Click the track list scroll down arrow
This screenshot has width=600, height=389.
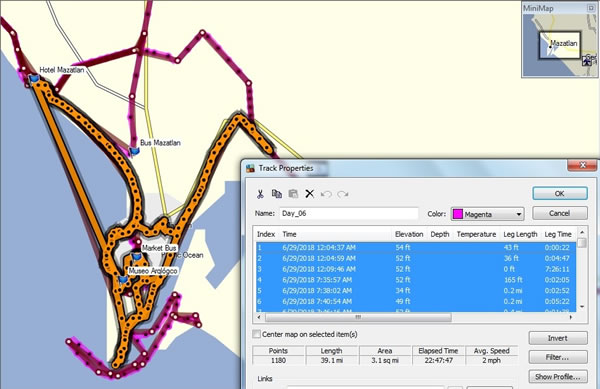[582, 307]
